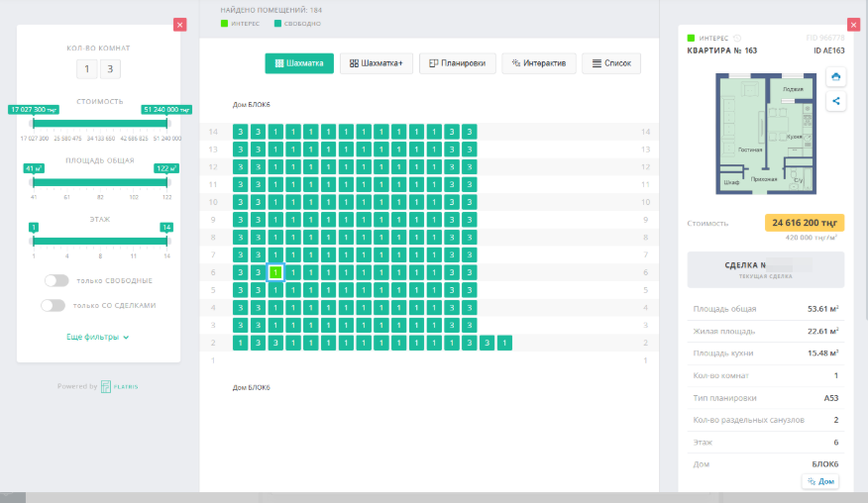
Task: Close the apartment details panel
Action: [852, 24]
